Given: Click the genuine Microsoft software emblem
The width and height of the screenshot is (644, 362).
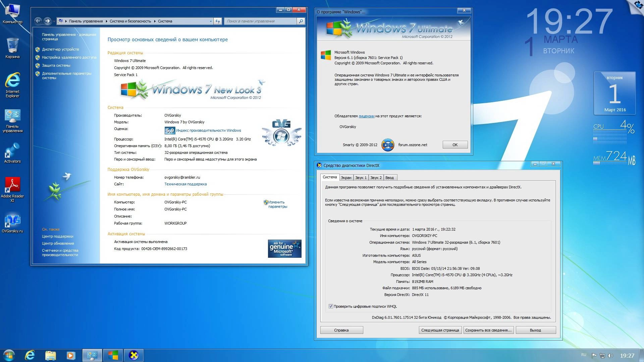Looking at the screenshot, I should 284,248.
